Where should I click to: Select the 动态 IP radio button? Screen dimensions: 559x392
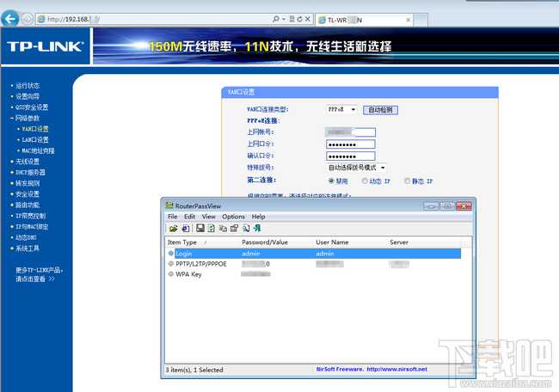pos(365,181)
